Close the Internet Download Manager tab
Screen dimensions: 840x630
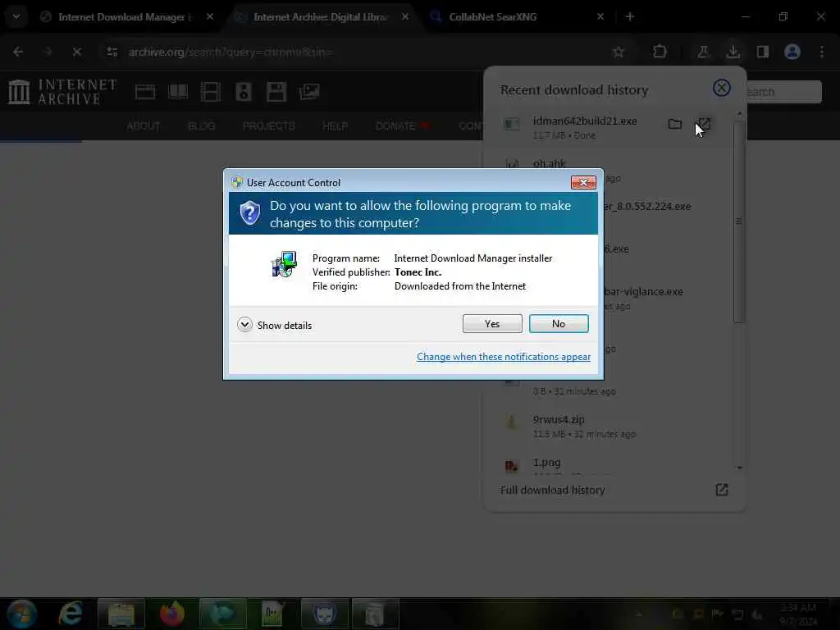click(x=210, y=16)
